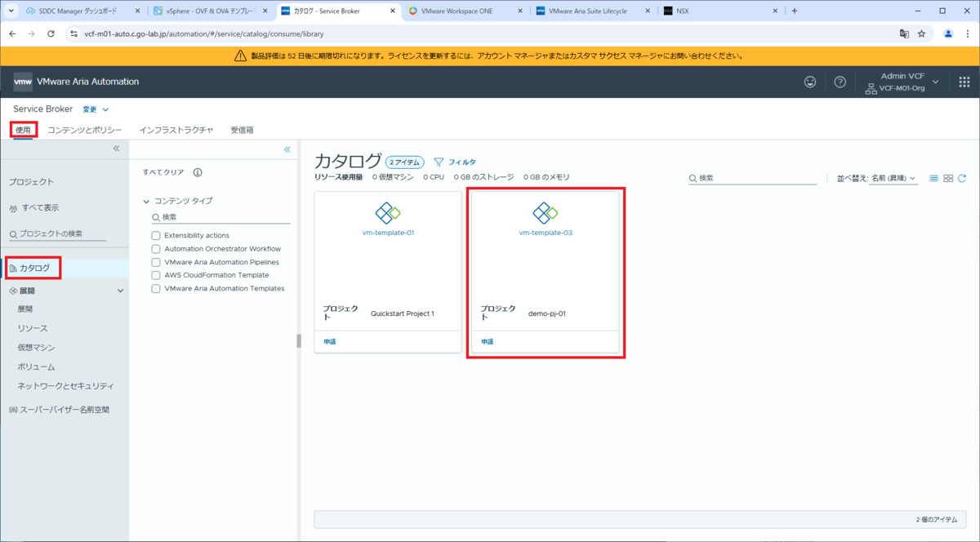This screenshot has width=980, height=542.
Task: Select the コンテンツとポリシー tab
Action: [85, 130]
